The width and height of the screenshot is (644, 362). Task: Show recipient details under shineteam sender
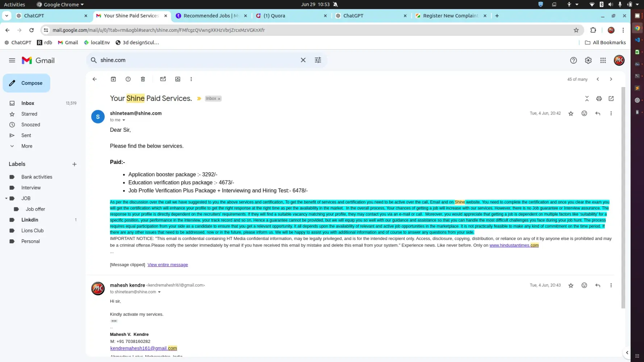(124, 120)
